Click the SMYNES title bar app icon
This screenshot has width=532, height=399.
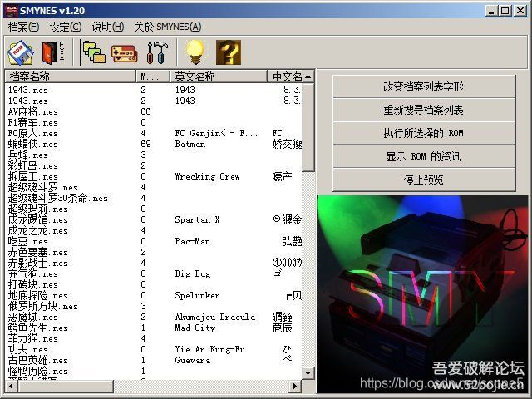(11, 11)
